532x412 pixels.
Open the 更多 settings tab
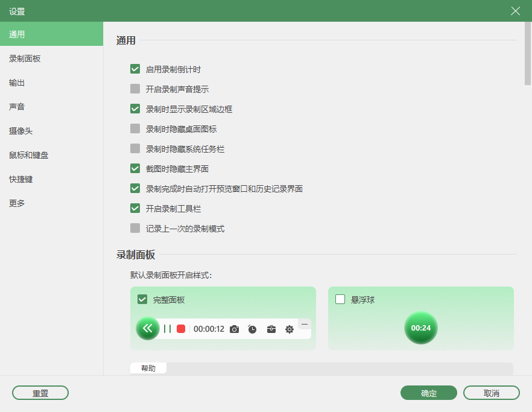pos(52,203)
